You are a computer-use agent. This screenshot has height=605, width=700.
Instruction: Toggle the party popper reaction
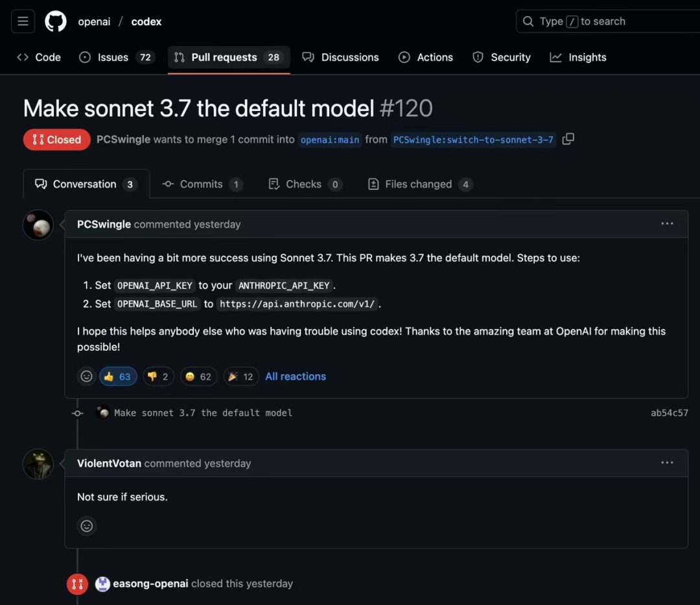241,376
